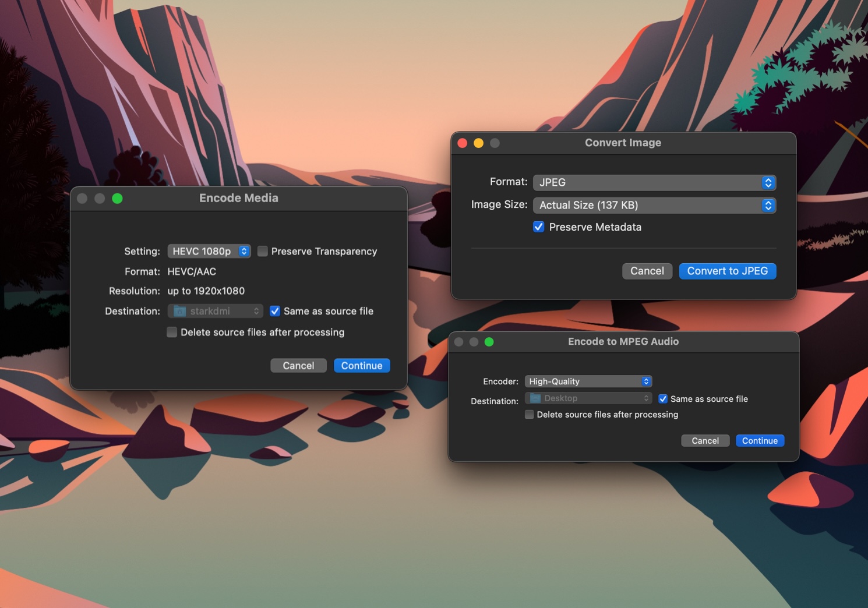Open the Desktop destination selector
This screenshot has width=868, height=608.
coord(588,398)
